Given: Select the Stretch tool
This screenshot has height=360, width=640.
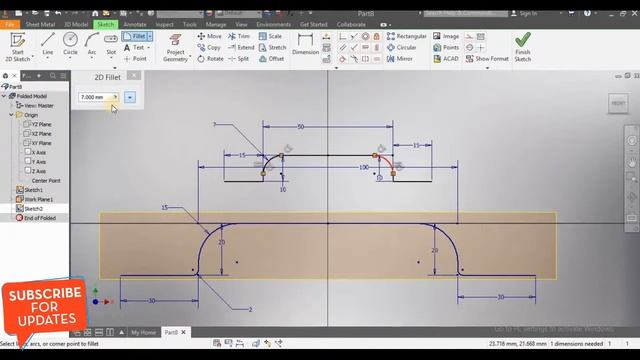Looking at the screenshot, I should (272, 48).
